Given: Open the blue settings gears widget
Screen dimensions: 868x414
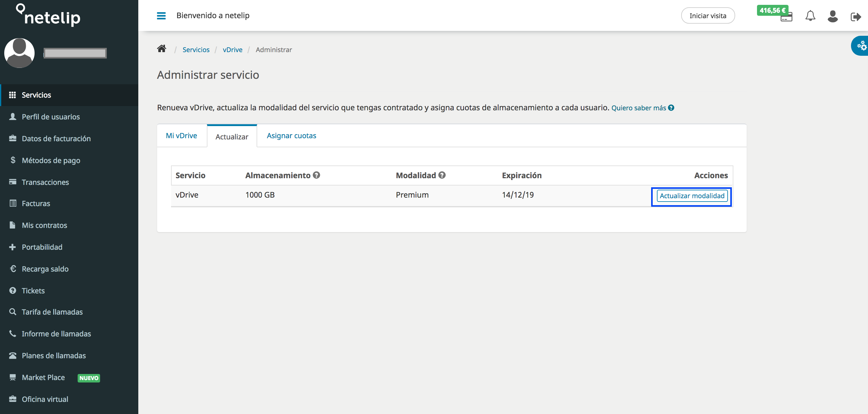Looking at the screenshot, I should [x=861, y=45].
